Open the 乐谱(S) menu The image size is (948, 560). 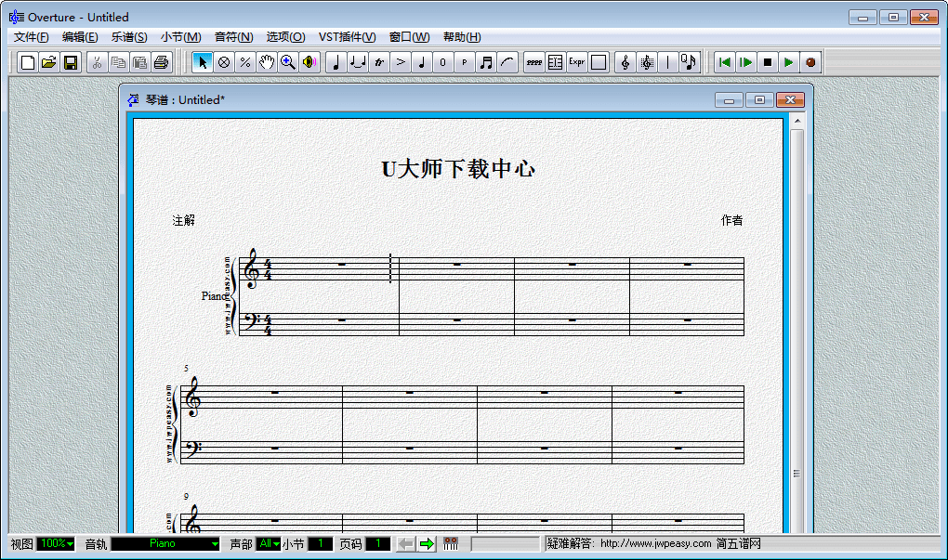129,37
